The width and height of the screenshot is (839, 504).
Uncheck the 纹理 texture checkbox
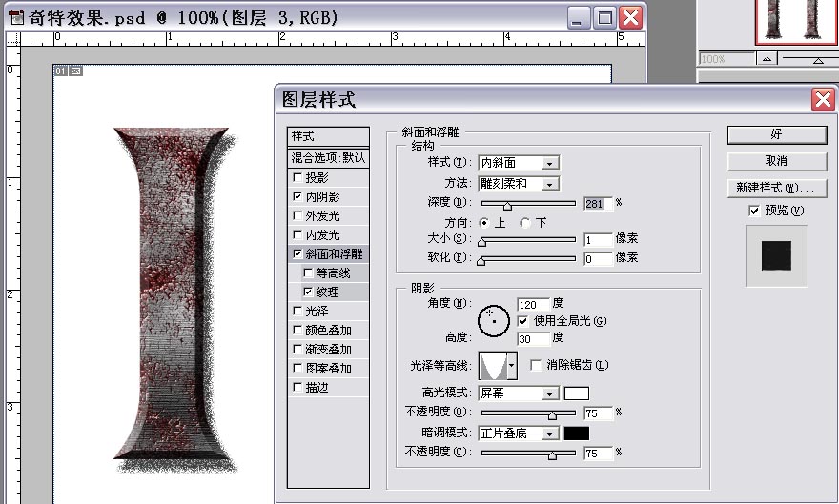(x=308, y=292)
